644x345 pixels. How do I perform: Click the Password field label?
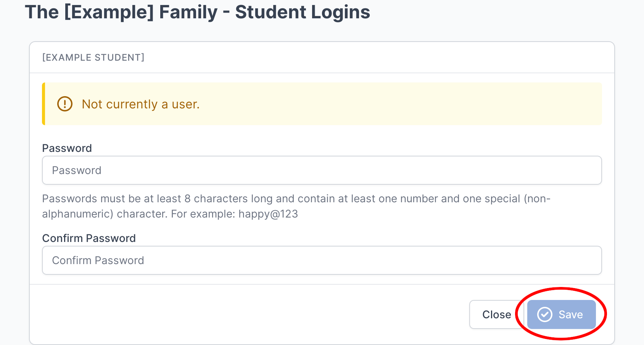pos(67,148)
